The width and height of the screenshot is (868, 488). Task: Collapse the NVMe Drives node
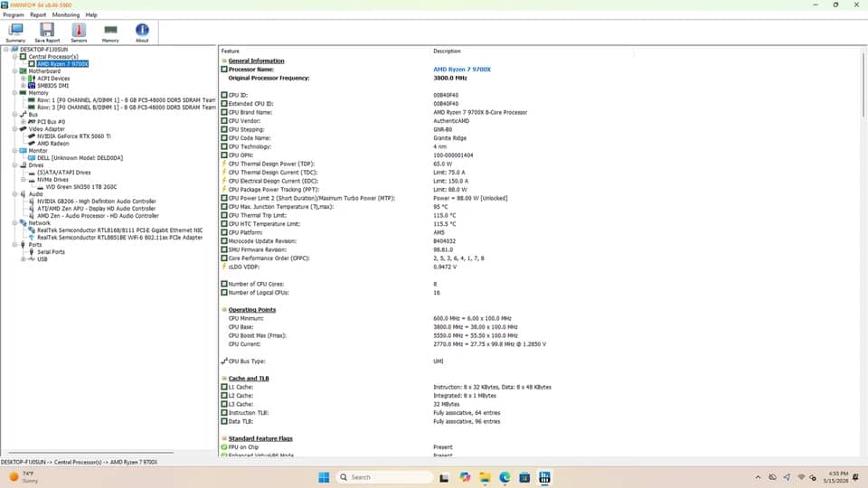(x=24, y=180)
